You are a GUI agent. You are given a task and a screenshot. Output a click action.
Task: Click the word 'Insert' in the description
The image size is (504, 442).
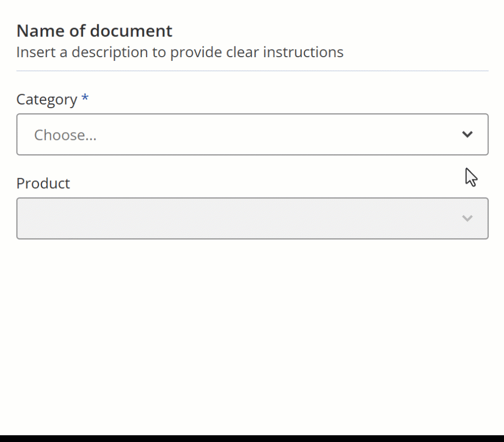pos(36,52)
